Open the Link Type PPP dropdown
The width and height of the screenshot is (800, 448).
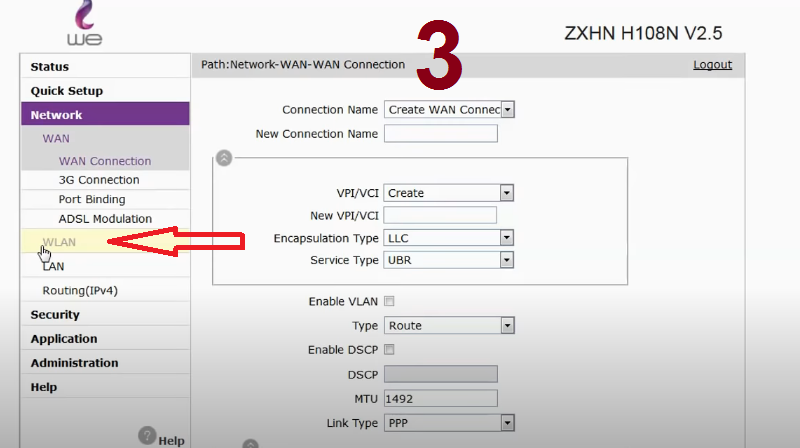coord(449,423)
